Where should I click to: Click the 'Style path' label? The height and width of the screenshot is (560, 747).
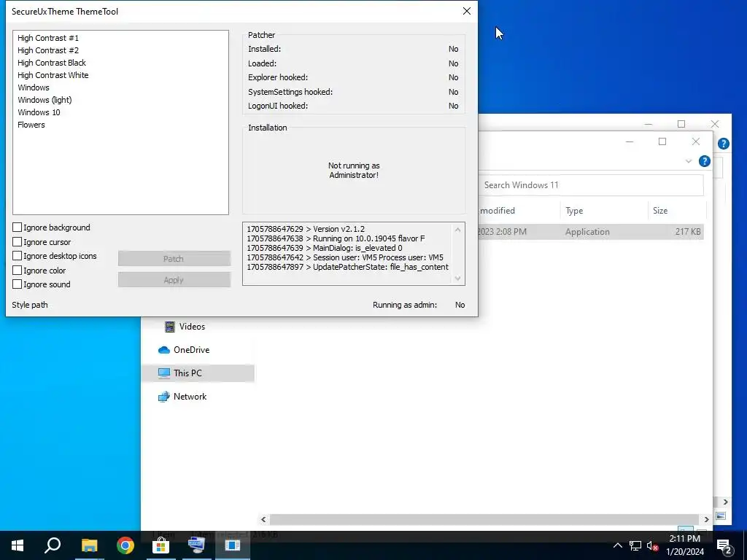(x=29, y=305)
